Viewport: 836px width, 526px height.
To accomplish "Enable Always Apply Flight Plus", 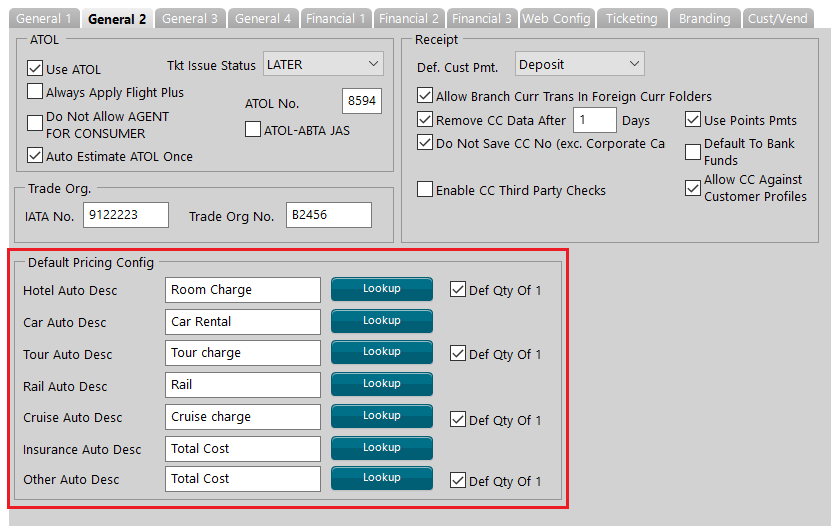I will (x=35, y=91).
